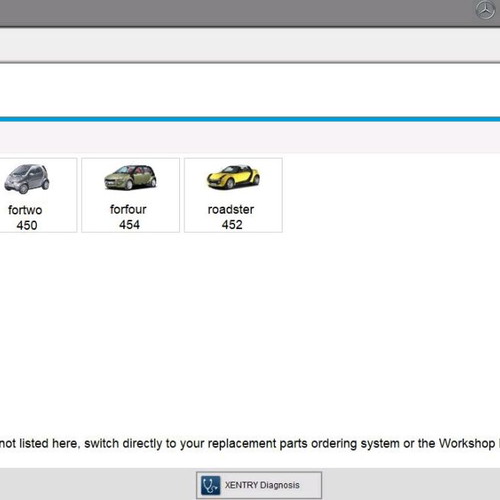Click the "fortwo" model name text
Viewport: 500px width, 500px height.
coord(25,210)
